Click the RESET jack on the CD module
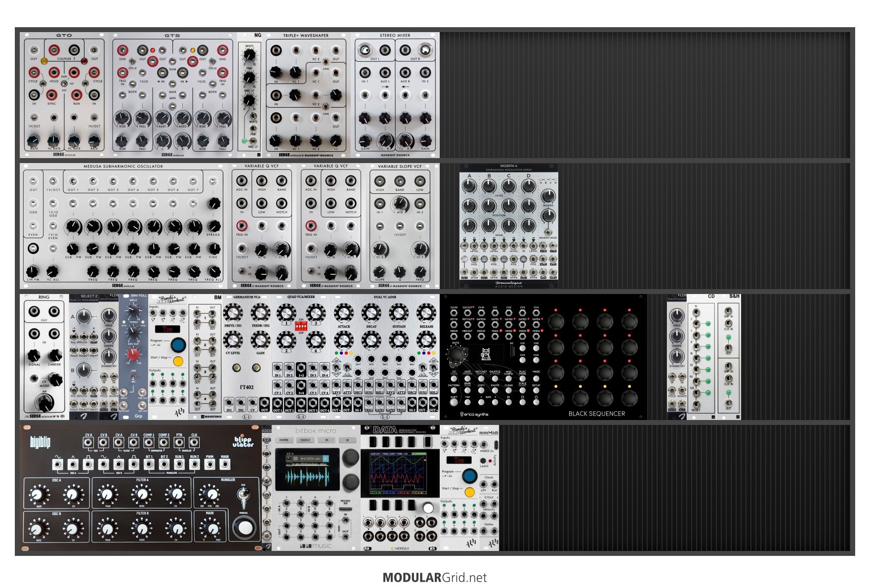The width and height of the screenshot is (870, 588). [696, 404]
